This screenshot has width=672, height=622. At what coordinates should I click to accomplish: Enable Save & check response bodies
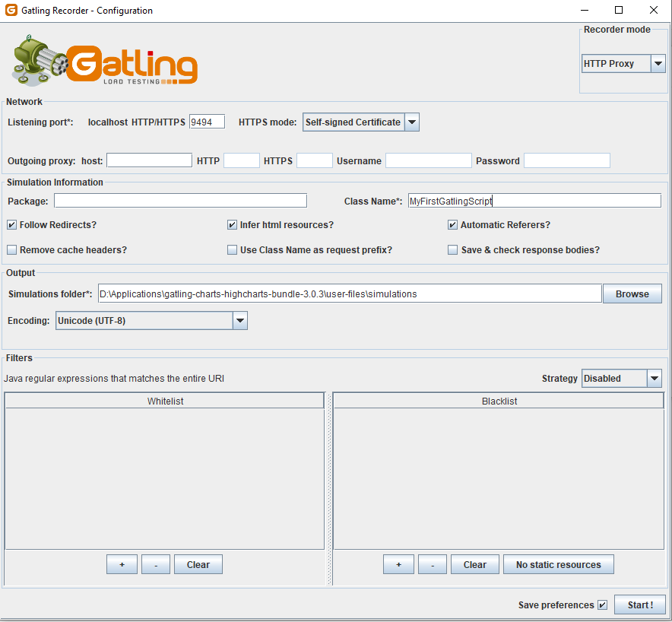[452, 250]
